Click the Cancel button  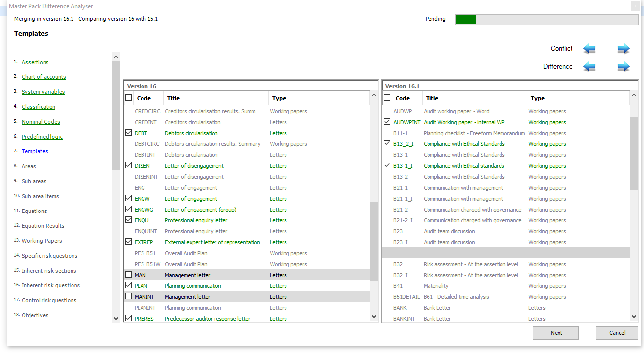(x=617, y=333)
